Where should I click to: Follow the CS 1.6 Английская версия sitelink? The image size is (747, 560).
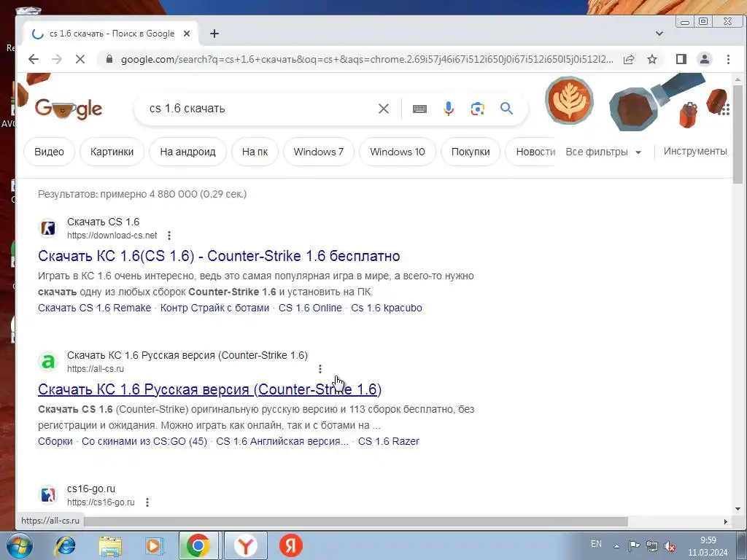tap(282, 441)
